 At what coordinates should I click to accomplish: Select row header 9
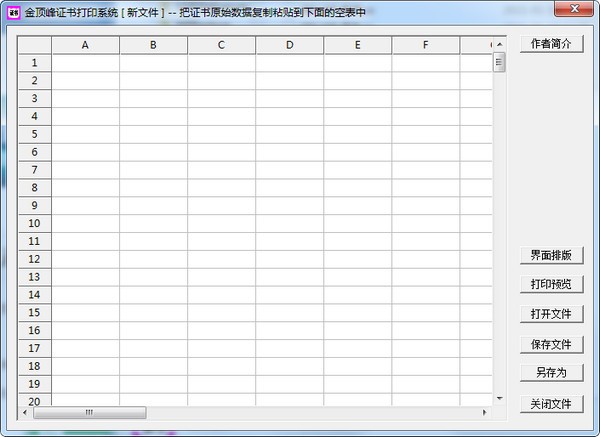(35, 206)
